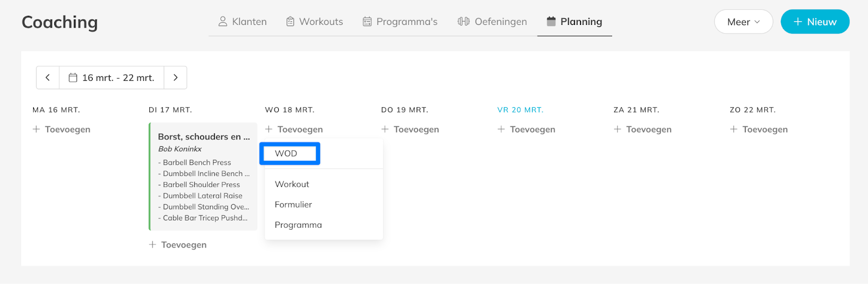Add item on Friday 20 mrt.
Viewport: 868px width, 284px height.
coord(526,130)
